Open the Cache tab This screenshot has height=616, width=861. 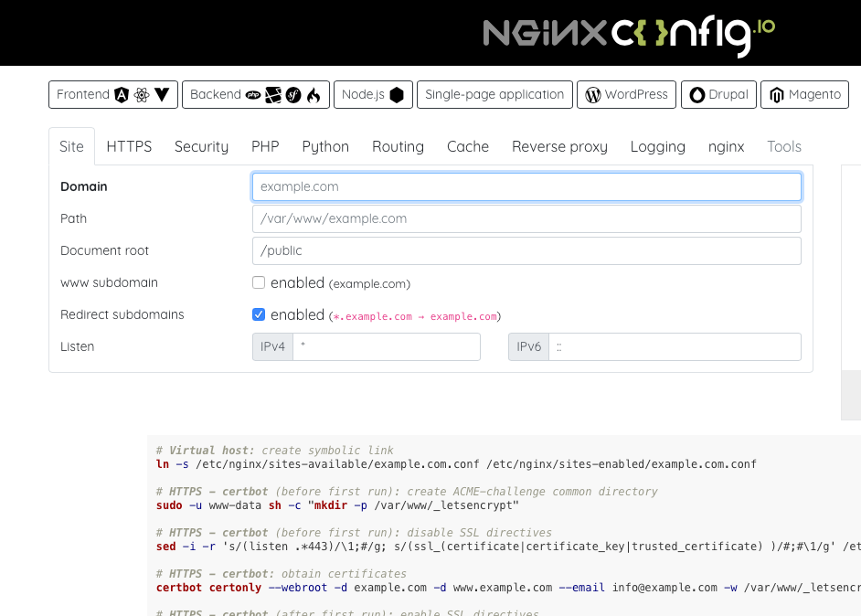pyautogui.click(x=468, y=146)
